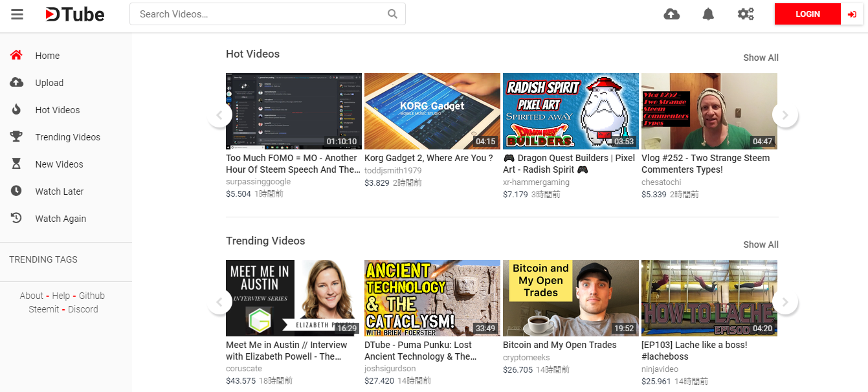Open the hamburger sidebar menu
This screenshot has height=392, width=868.
[17, 14]
